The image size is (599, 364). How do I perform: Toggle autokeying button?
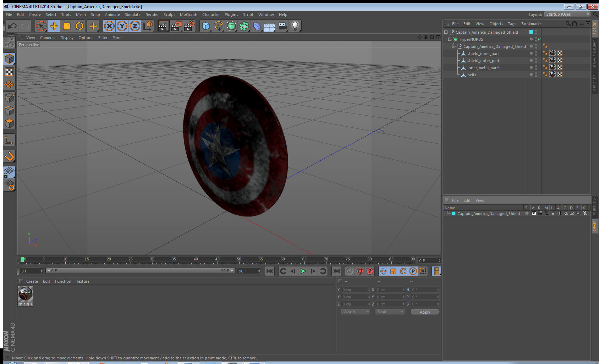360,271
